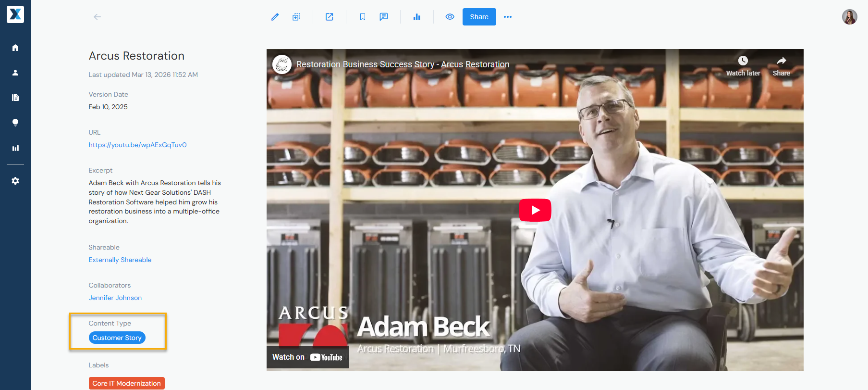This screenshot has height=390, width=868.
Task: Select the Last updated timestamp text
Action: click(x=143, y=75)
